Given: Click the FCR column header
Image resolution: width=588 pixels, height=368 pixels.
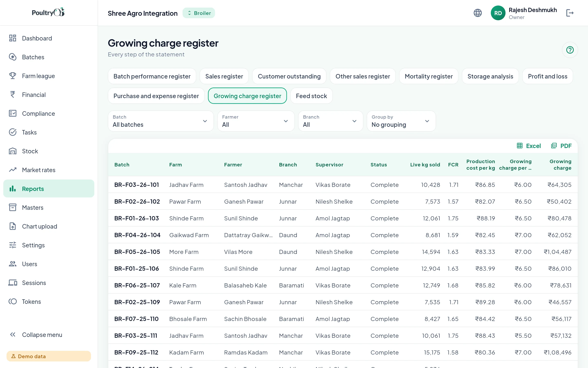Looking at the screenshot, I should pyautogui.click(x=453, y=165).
